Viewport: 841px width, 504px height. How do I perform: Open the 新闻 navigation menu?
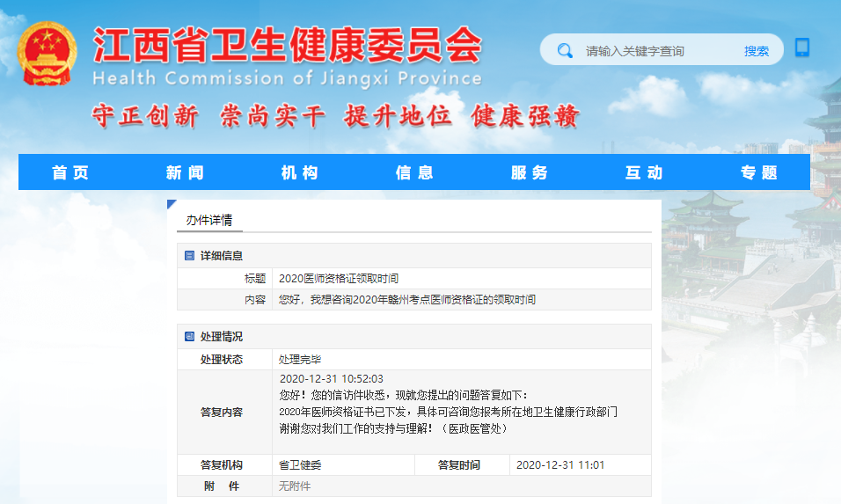(185, 172)
